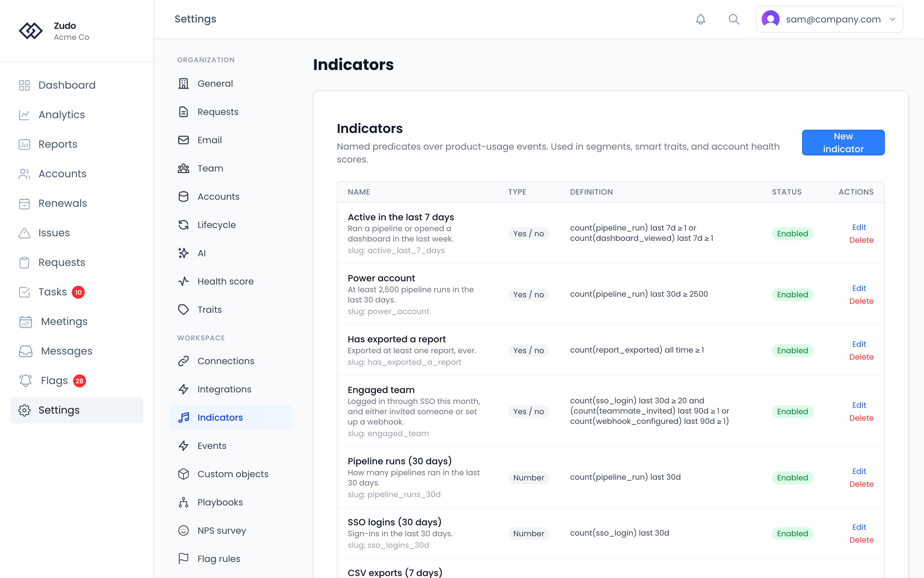Select Requests in organization settings
The width and height of the screenshot is (924, 578).
point(231,112)
